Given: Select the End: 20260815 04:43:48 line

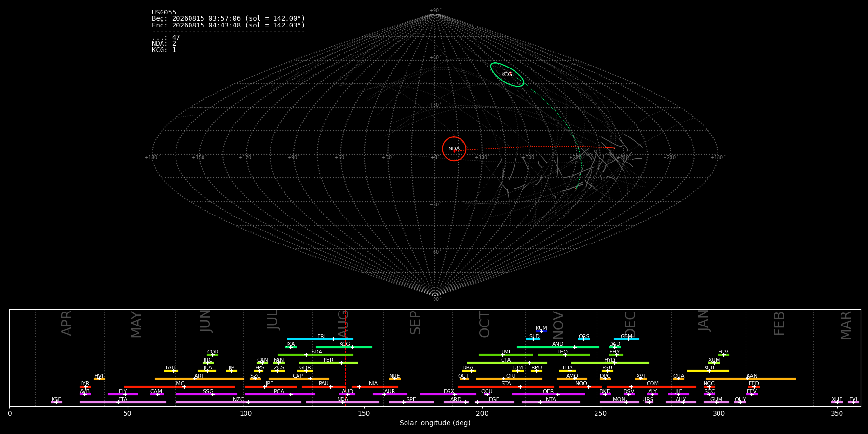Looking at the screenshot, I should (229, 25).
